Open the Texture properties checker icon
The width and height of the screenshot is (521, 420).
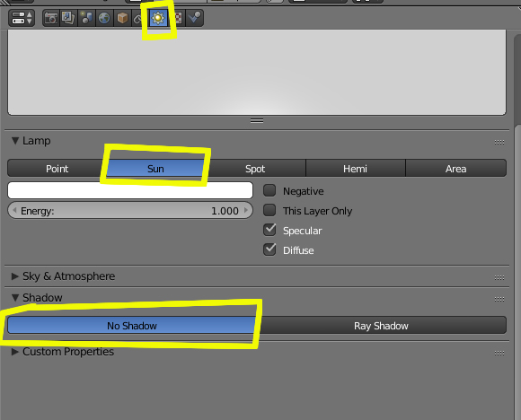[179, 18]
